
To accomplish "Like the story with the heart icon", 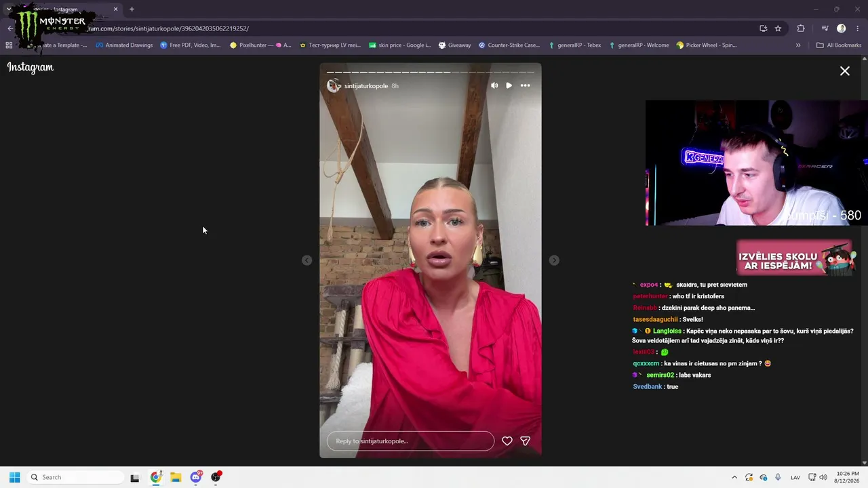I will [507, 441].
